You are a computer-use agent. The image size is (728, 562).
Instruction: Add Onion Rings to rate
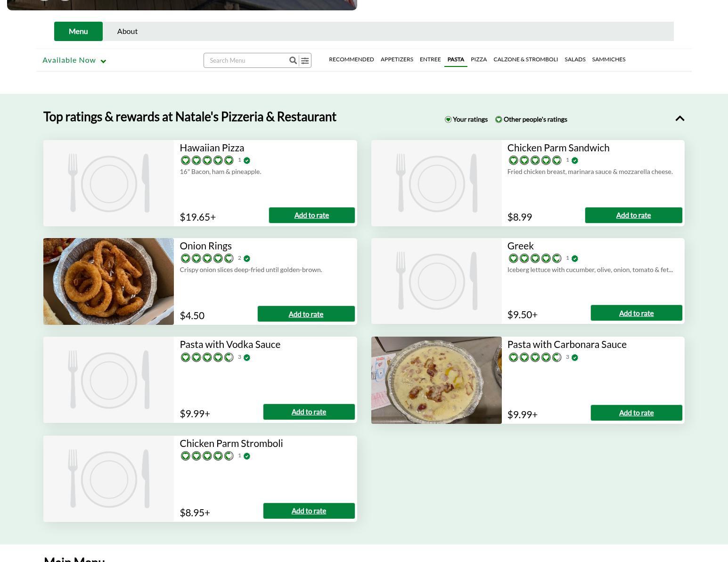click(306, 314)
